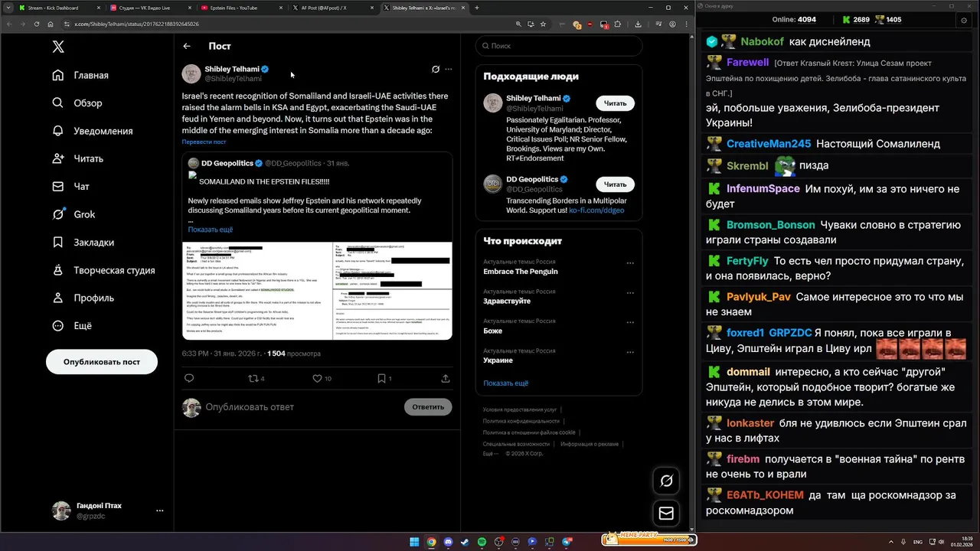Click the floating Grok button
The height and width of the screenshot is (551, 980).
click(666, 481)
